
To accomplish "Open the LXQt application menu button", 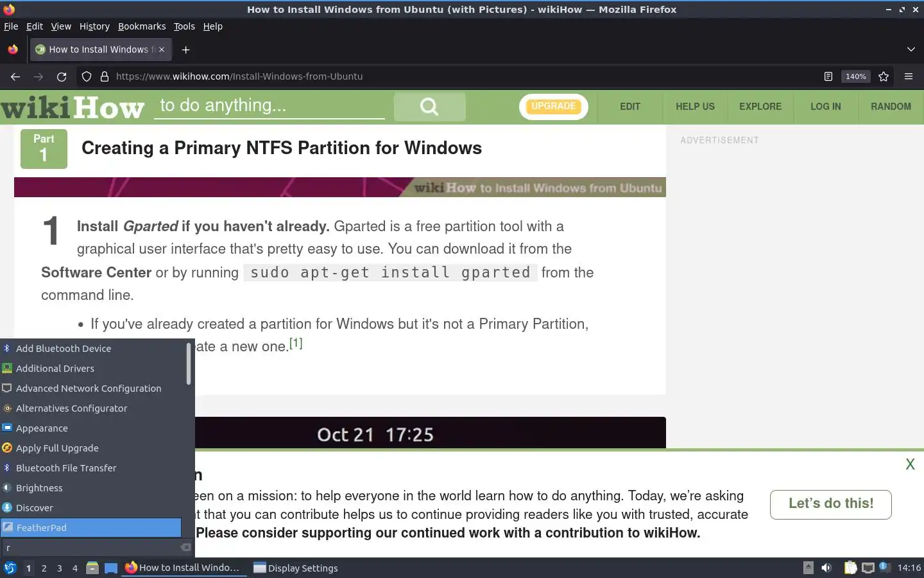I will click(x=10, y=568).
